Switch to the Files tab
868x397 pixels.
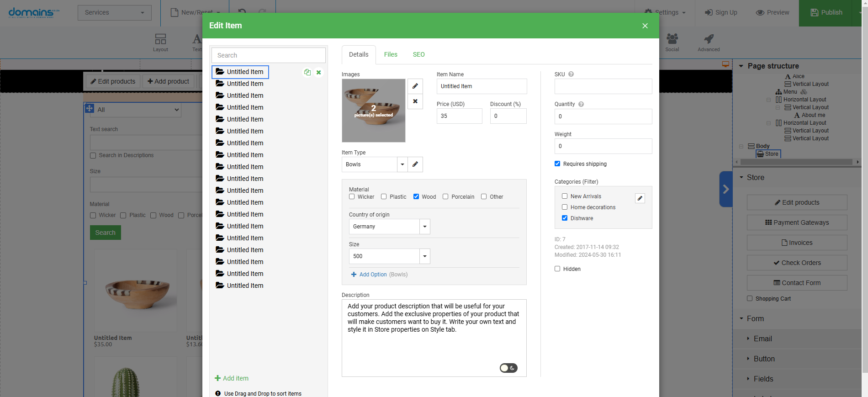391,54
